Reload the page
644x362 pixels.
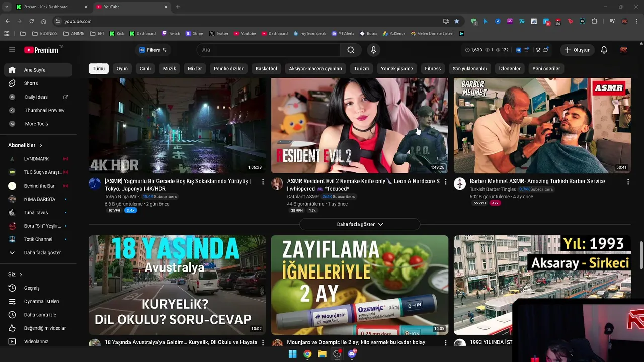click(31, 21)
